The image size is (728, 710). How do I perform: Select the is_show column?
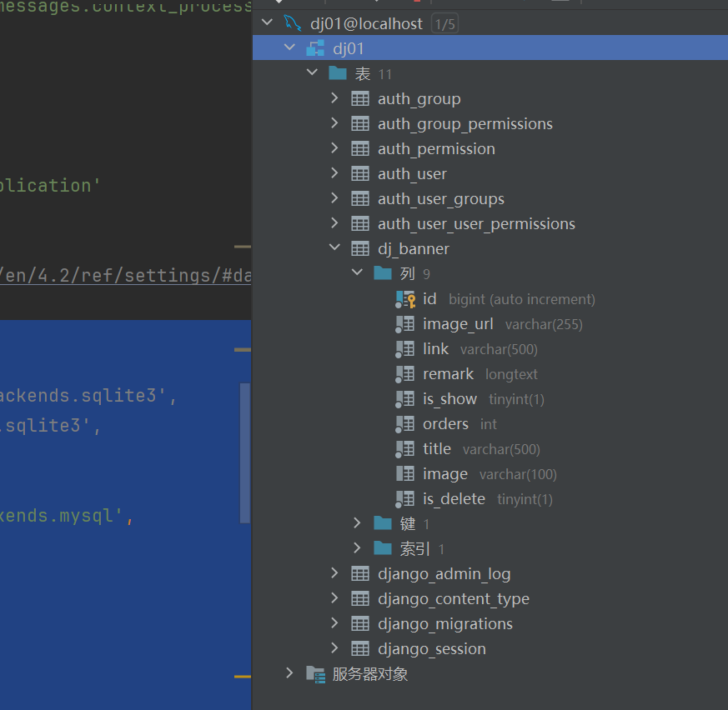coord(449,398)
